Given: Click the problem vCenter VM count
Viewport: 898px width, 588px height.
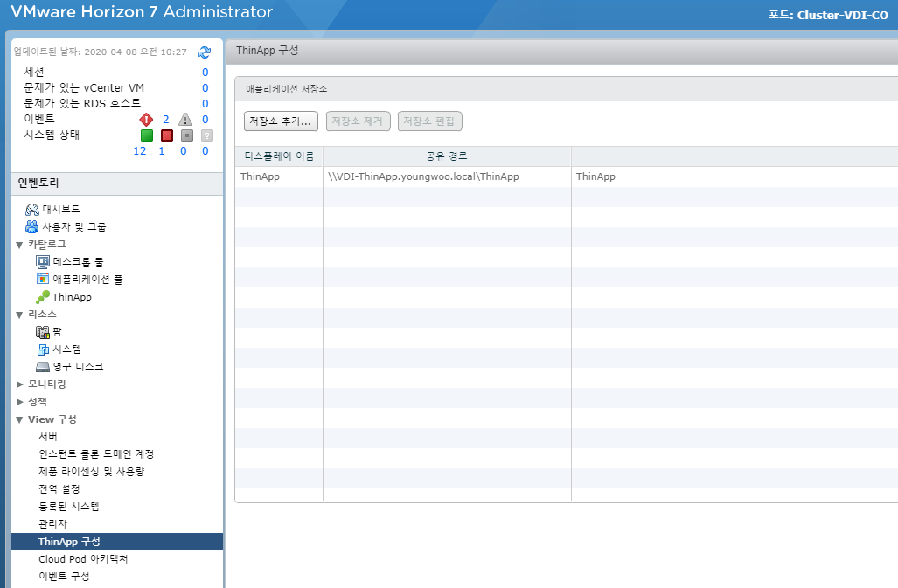Looking at the screenshot, I should pos(205,88).
